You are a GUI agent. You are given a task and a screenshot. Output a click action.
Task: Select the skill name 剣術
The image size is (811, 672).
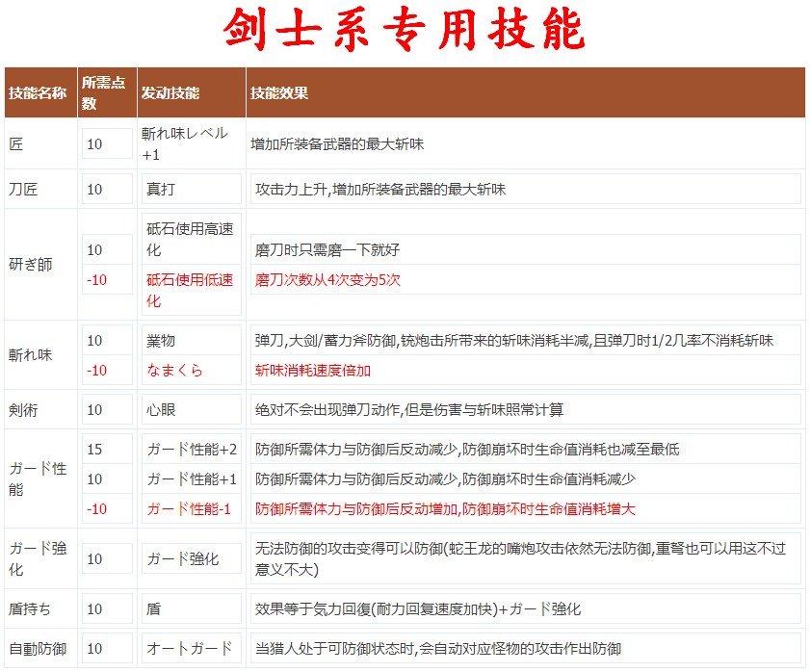point(23,409)
